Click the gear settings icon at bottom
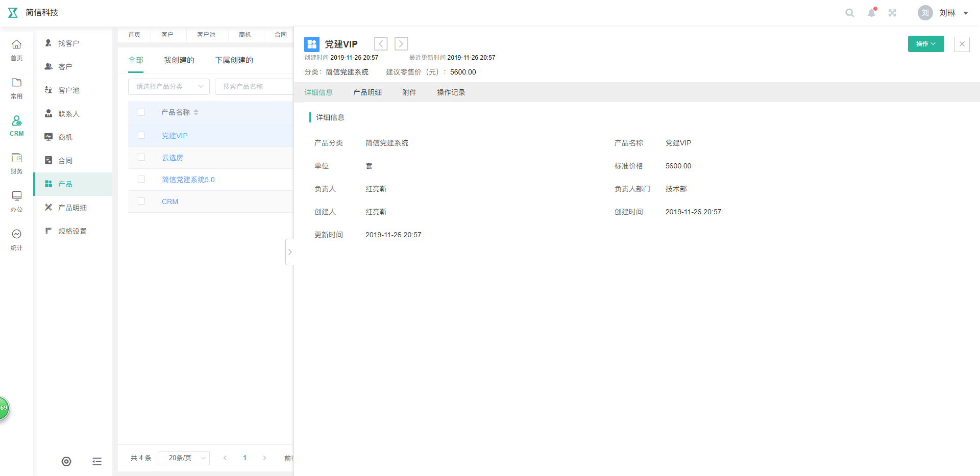The width and height of the screenshot is (980, 476). coord(66,461)
